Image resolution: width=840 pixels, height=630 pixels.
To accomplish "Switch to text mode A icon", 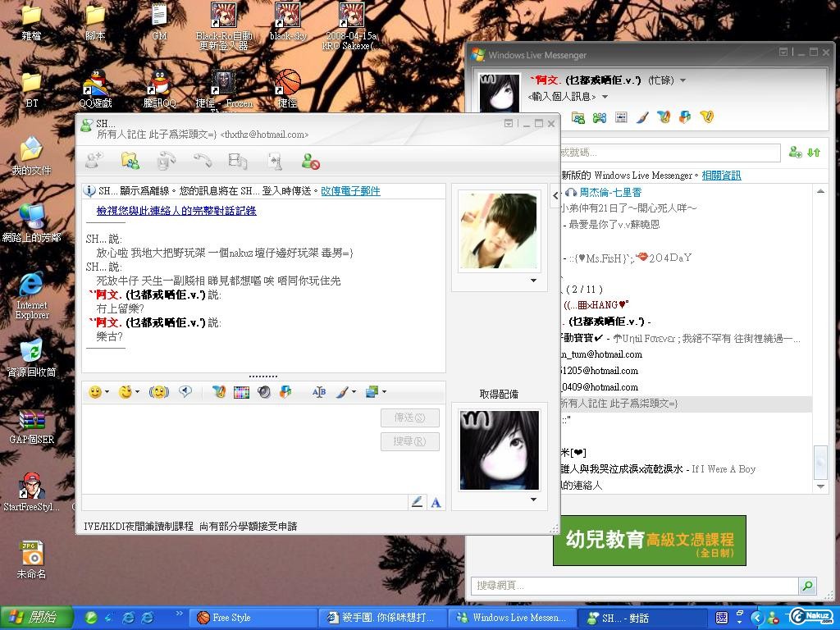I will tap(436, 503).
